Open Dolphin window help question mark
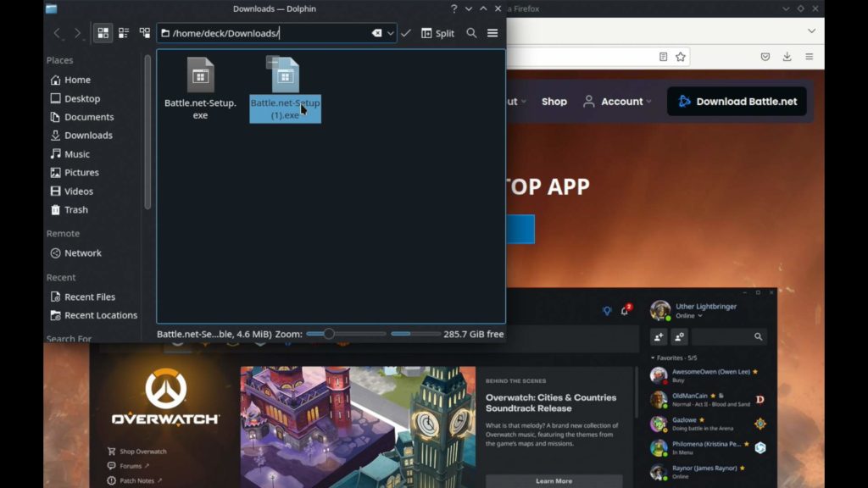 [454, 8]
